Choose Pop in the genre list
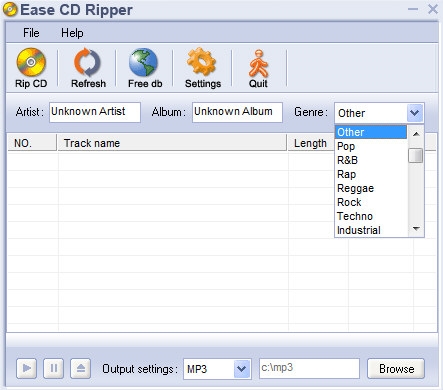The height and width of the screenshot is (390, 443). [371, 146]
